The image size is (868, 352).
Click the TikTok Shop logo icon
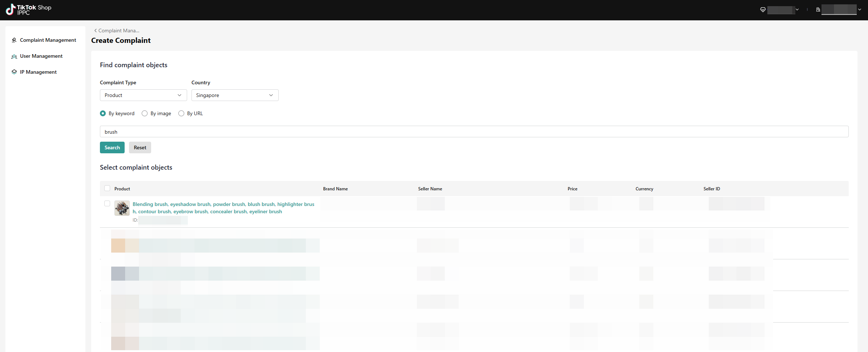pyautogui.click(x=11, y=9)
